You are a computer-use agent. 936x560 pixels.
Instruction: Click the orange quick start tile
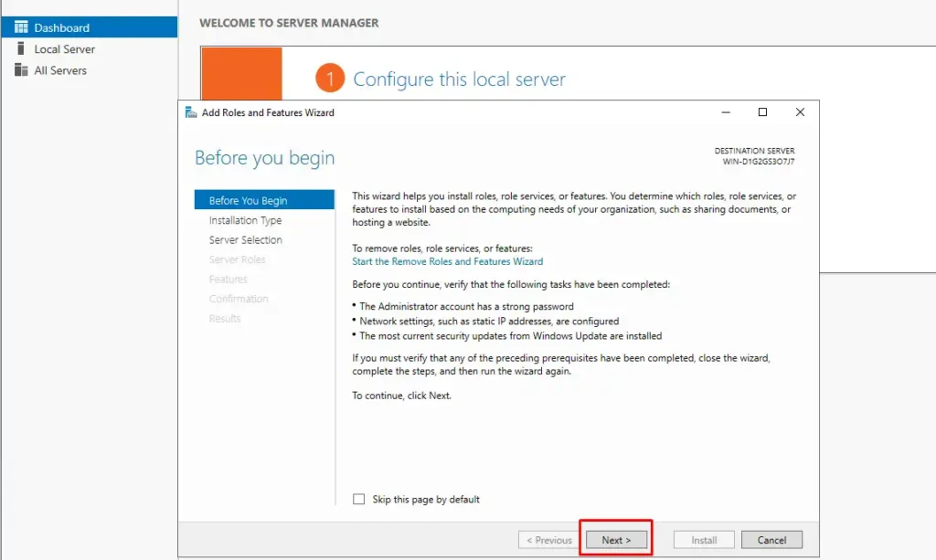[x=241, y=73]
